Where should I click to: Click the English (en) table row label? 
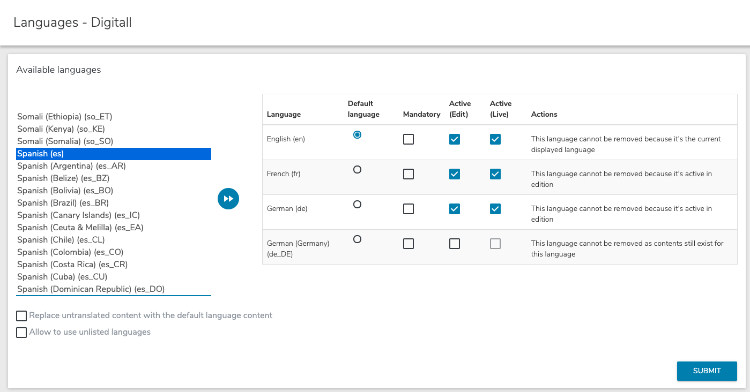(x=286, y=139)
